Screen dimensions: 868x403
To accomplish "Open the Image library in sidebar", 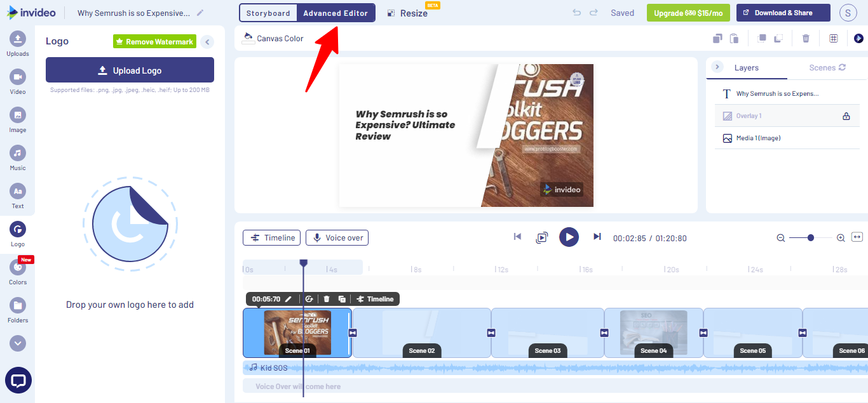I will [x=18, y=119].
